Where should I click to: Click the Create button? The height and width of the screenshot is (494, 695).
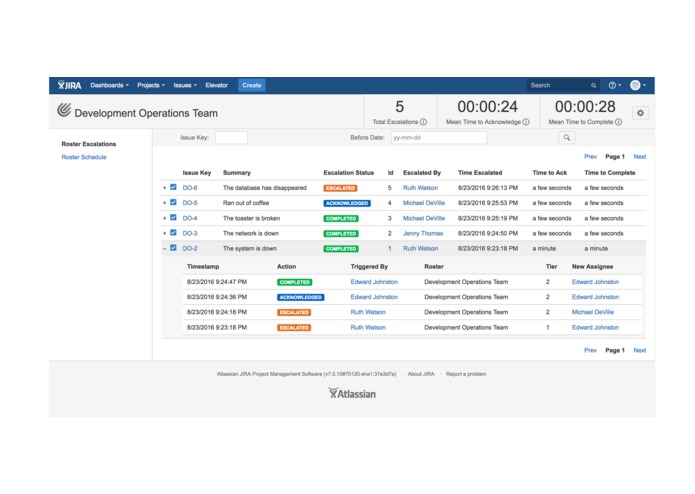click(x=252, y=85)
